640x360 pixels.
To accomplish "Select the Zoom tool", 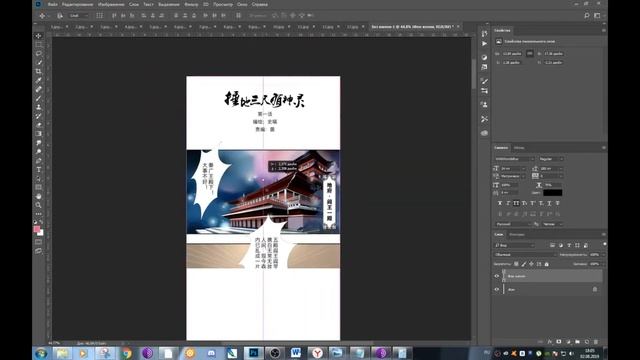I will (x=39, y=205).
